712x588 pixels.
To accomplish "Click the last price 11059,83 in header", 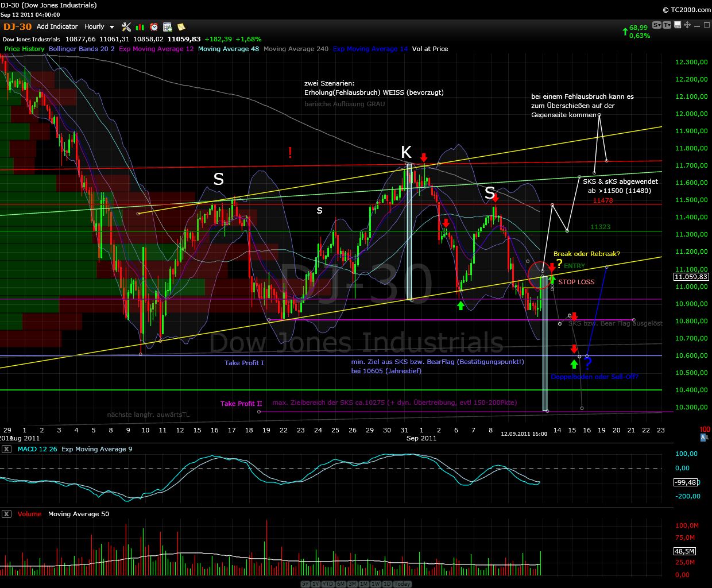I will (184, 39).
